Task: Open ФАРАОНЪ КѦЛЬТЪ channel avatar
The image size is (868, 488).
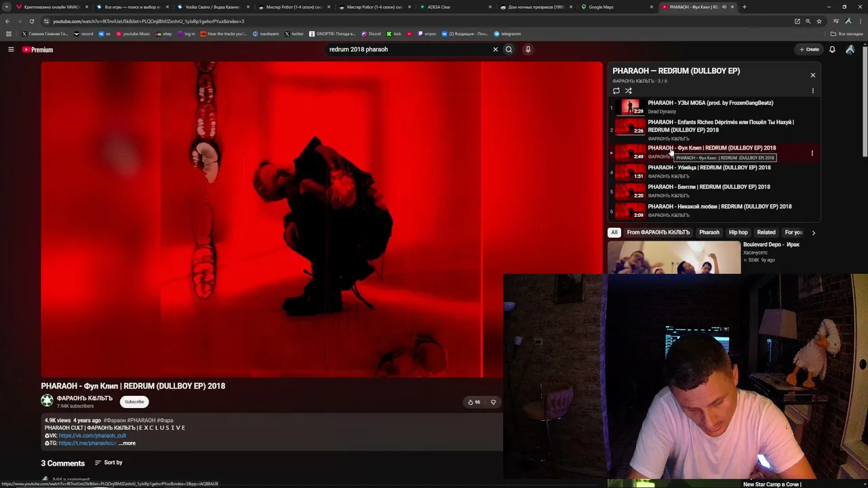Action: pyautogui.click(x=47, y=401)
